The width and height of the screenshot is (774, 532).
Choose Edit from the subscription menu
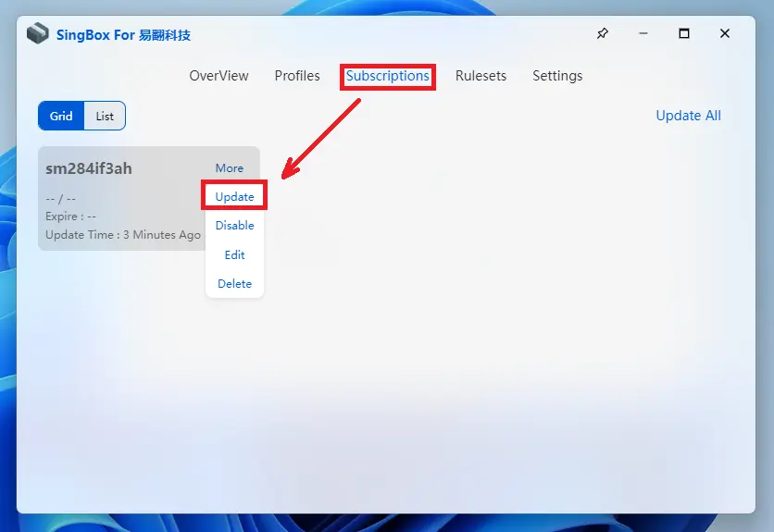[234, 254]
